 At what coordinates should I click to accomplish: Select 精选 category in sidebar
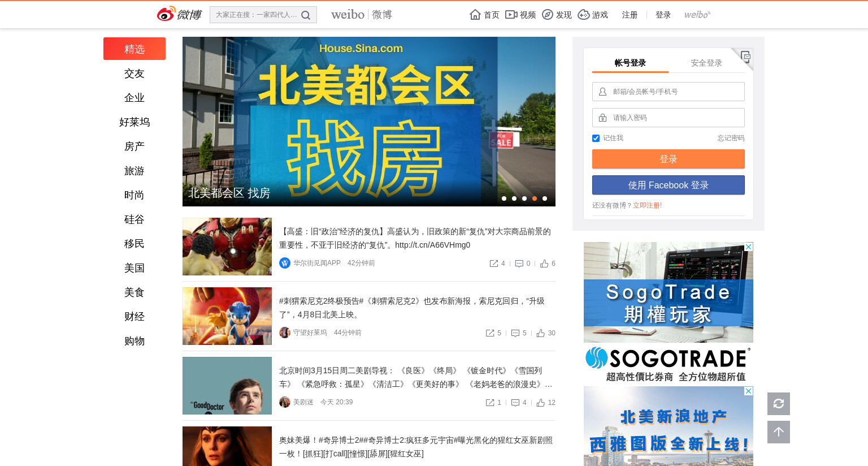coord(134,49)
